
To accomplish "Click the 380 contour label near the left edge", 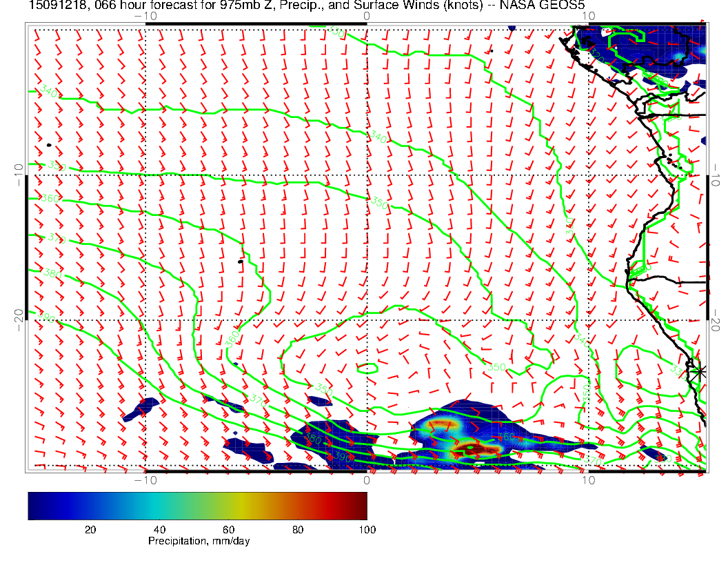I will (x=52, y=273).
